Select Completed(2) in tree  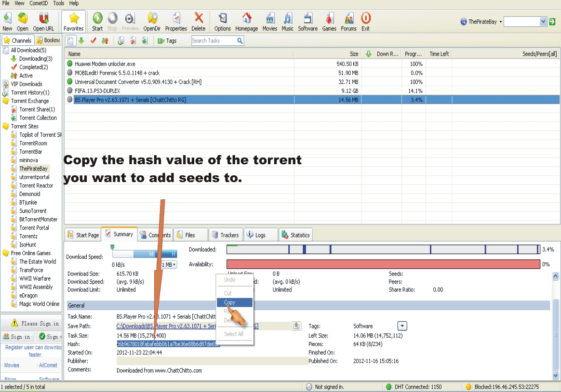[x=33, y=67]
